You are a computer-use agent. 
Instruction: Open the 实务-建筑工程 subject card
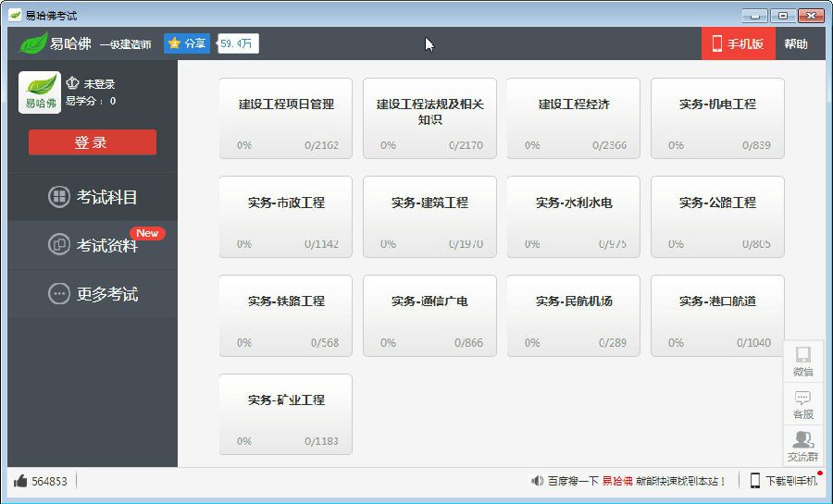point(429,217)
